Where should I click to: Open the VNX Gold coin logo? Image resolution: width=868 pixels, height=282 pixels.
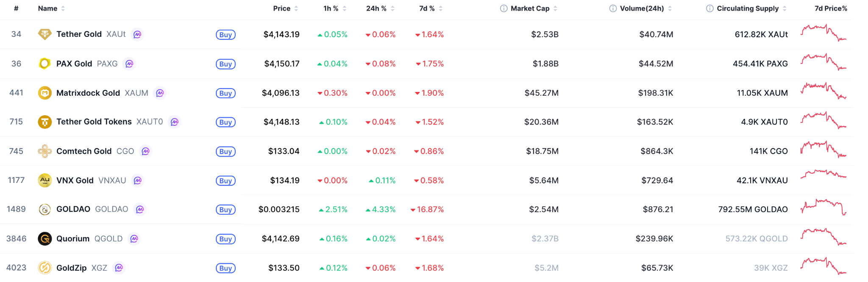click(x=45, y=180)
